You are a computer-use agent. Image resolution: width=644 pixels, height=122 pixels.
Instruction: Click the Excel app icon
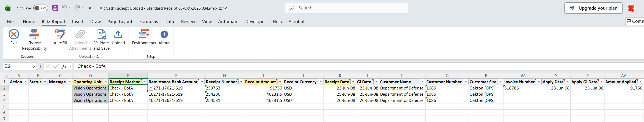(8, 8)
